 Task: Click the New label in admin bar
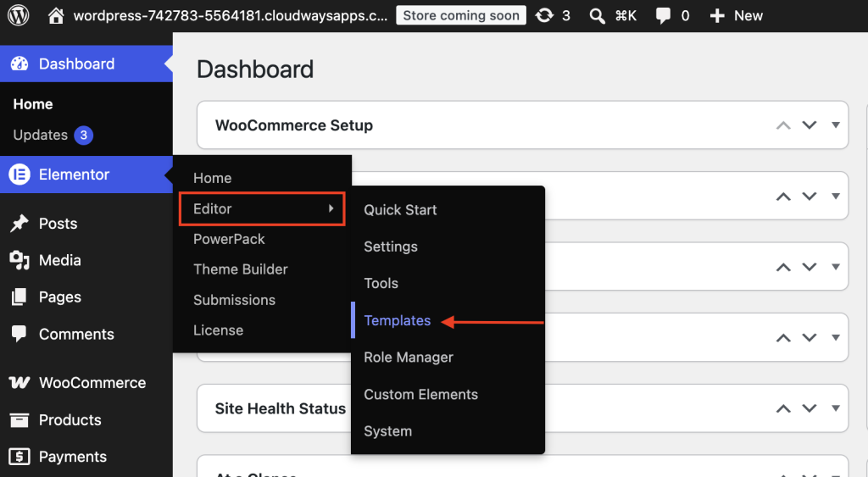click(748, 16)
